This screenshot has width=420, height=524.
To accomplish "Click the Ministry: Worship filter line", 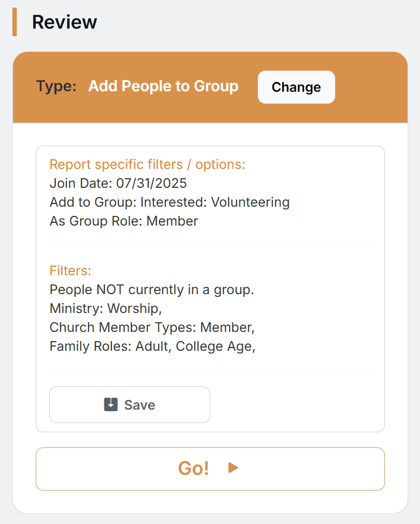I will (106, 308).
